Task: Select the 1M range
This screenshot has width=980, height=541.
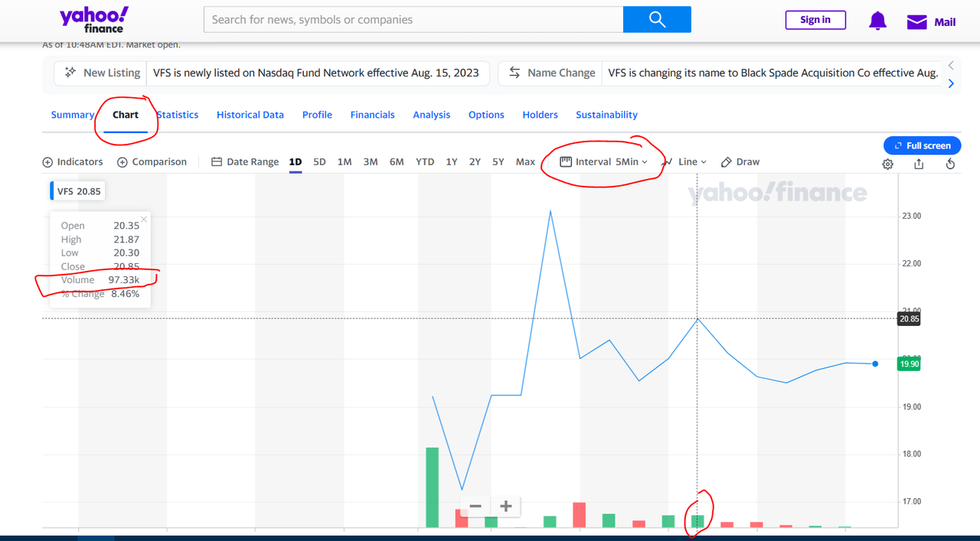Action: coord(345,161)
